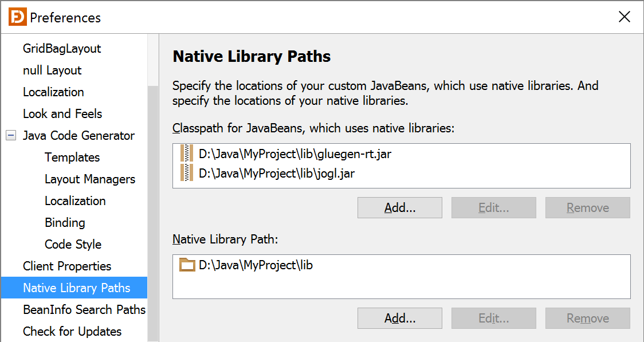The image size is (644, 342).
Task: Collapse the Java Code Generator tree node
Action: pyautogui.click(x=10, y=135)
